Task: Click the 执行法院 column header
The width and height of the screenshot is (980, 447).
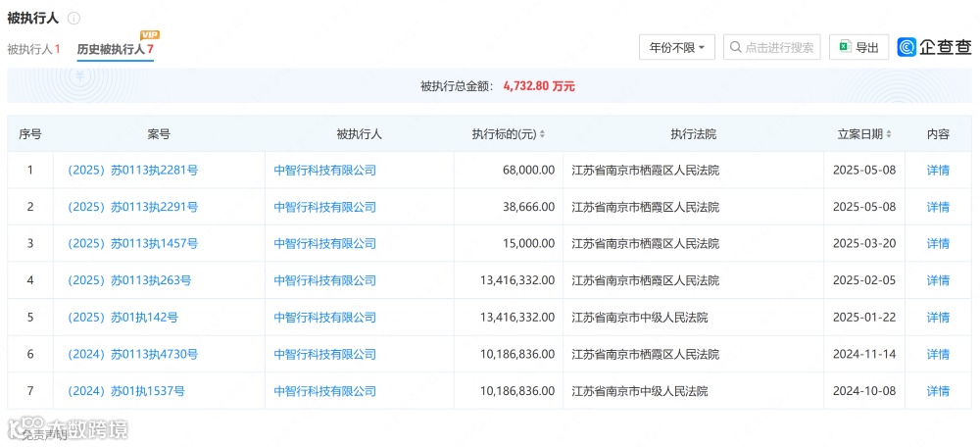Action: point(693,133)
